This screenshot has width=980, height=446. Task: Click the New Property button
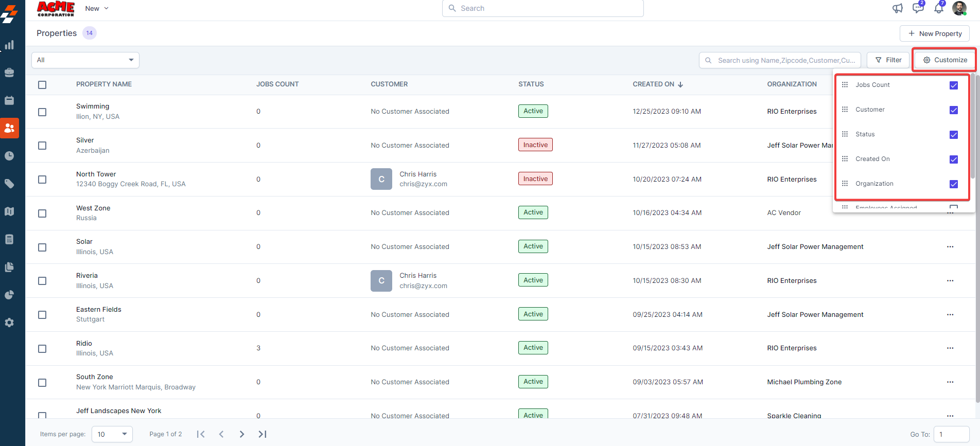click(934, 33)
